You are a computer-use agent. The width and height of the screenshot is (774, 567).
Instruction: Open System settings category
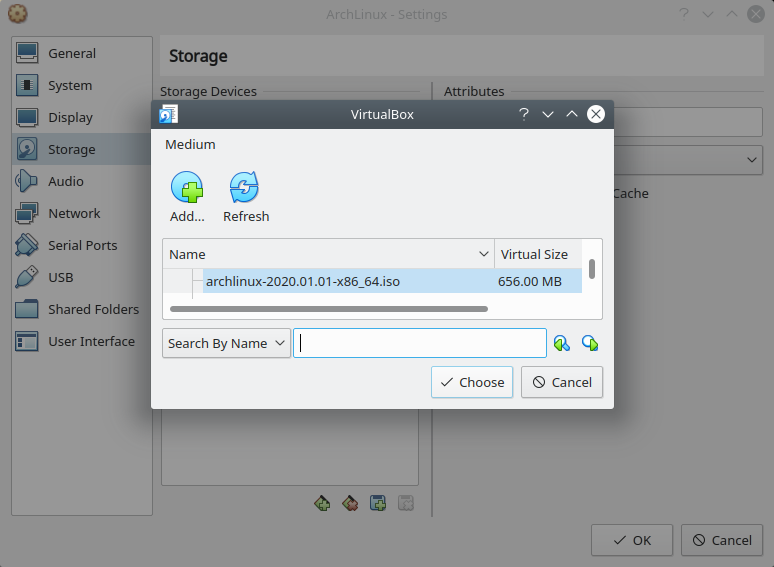[82, 85]
